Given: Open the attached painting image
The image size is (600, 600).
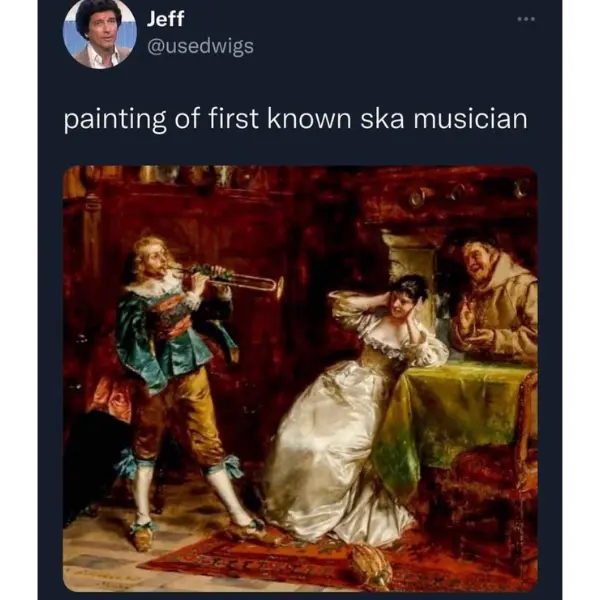Looking at the screenshot, I should pyautogui.click(x=300, y=378).
